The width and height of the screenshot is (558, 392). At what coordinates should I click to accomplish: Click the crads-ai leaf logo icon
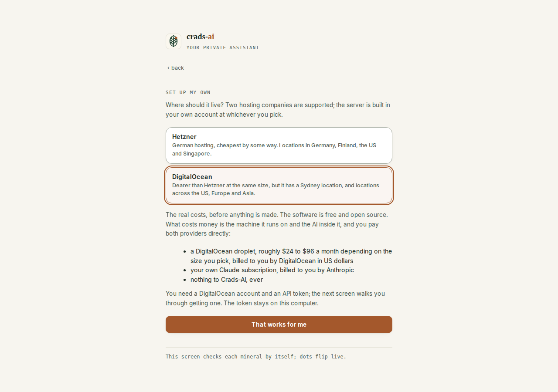coord(174,41)
